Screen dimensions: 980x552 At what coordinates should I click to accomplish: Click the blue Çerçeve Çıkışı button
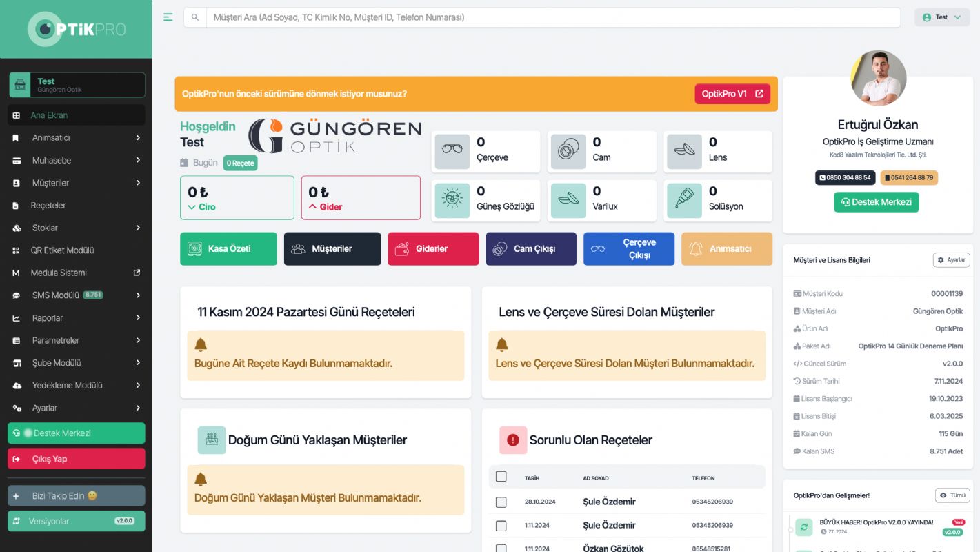click(x=629, y=248)
